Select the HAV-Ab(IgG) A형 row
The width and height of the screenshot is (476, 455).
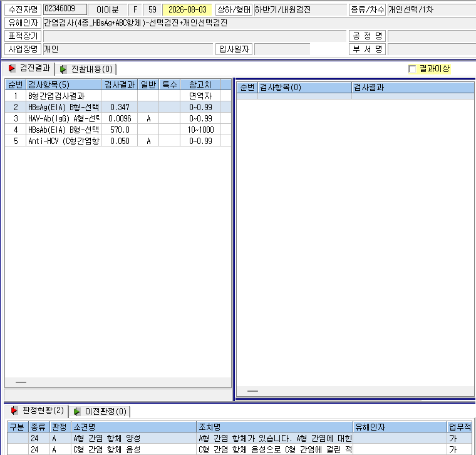[118, 118]
